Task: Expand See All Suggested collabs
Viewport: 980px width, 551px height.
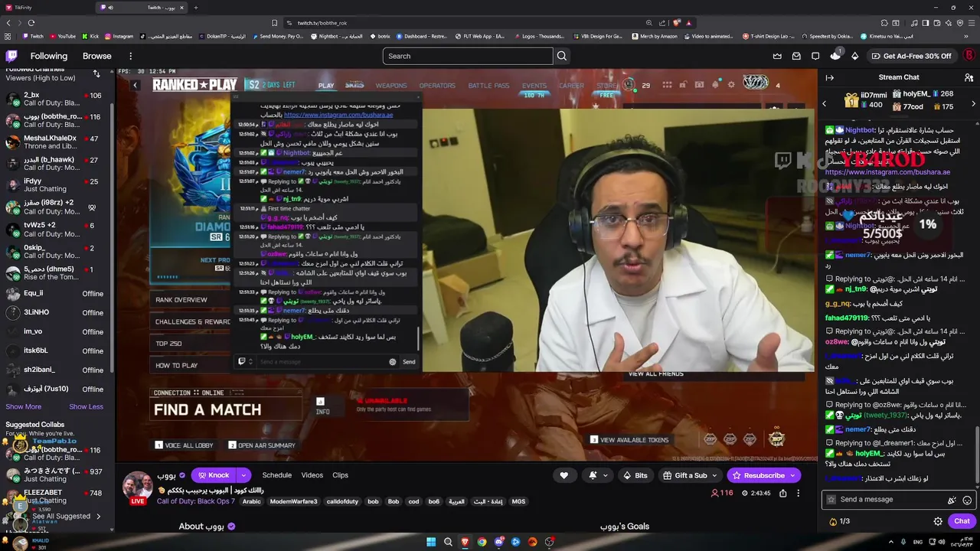Action: pos(67,517)
